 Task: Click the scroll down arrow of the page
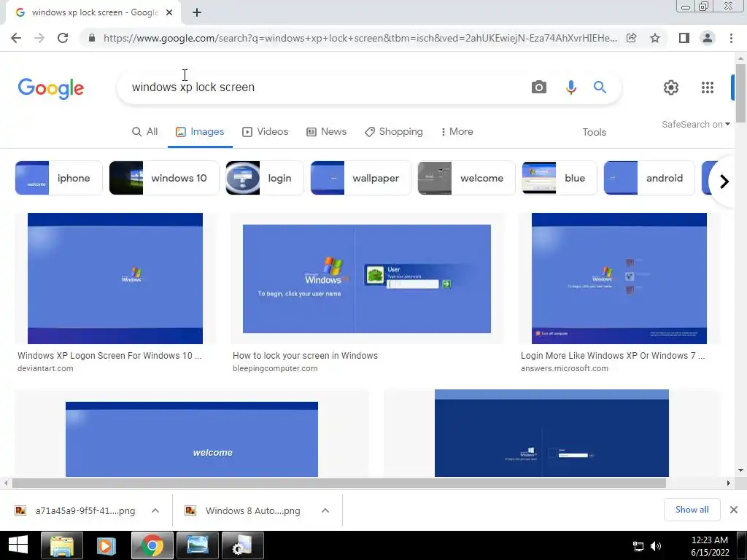tap(740, 470)
